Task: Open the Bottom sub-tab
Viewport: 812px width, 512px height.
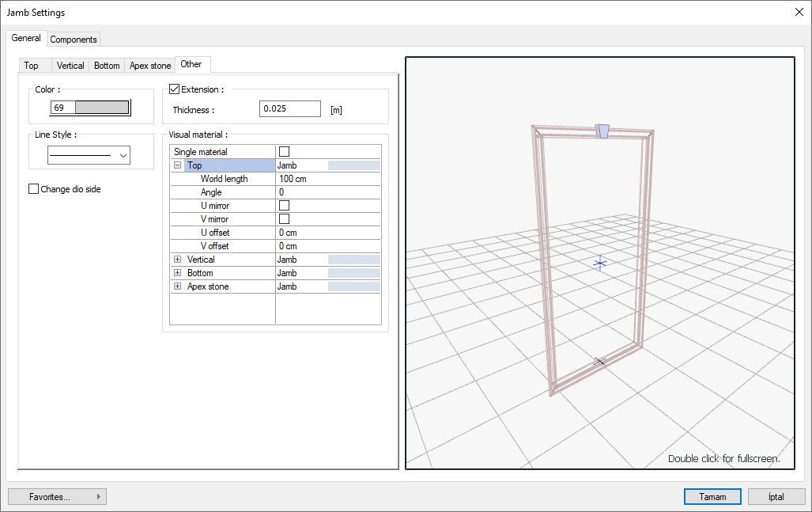Action: [107, 66]
